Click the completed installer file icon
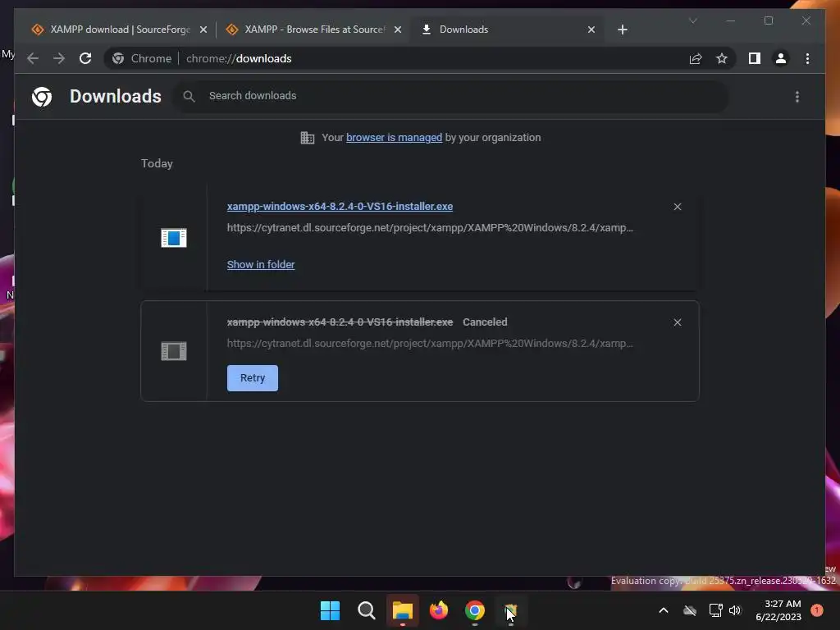The width and height of the screenshot is (840, 630). click(x=174, y=238)
